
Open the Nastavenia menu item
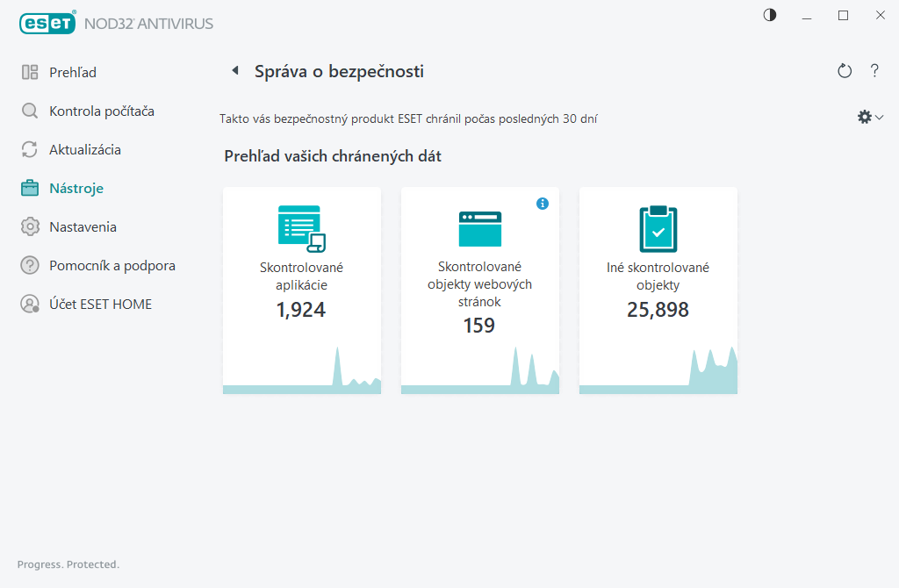pos(83,227)
